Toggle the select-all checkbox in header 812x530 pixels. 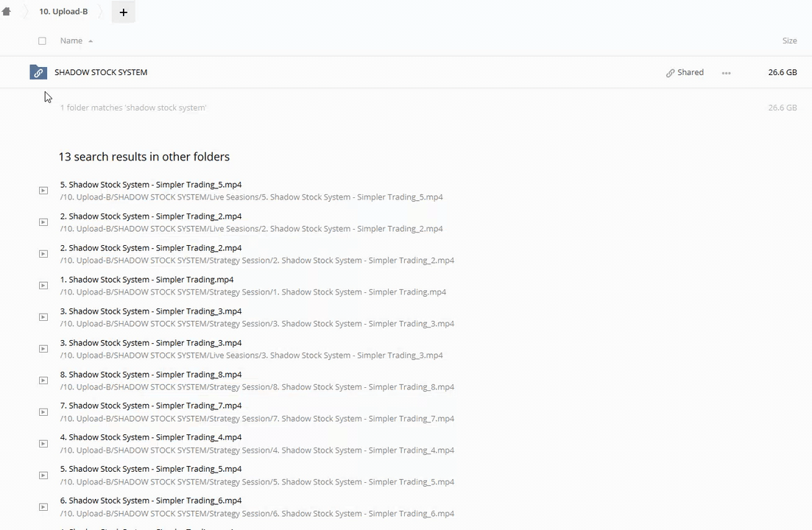[42, 41]
